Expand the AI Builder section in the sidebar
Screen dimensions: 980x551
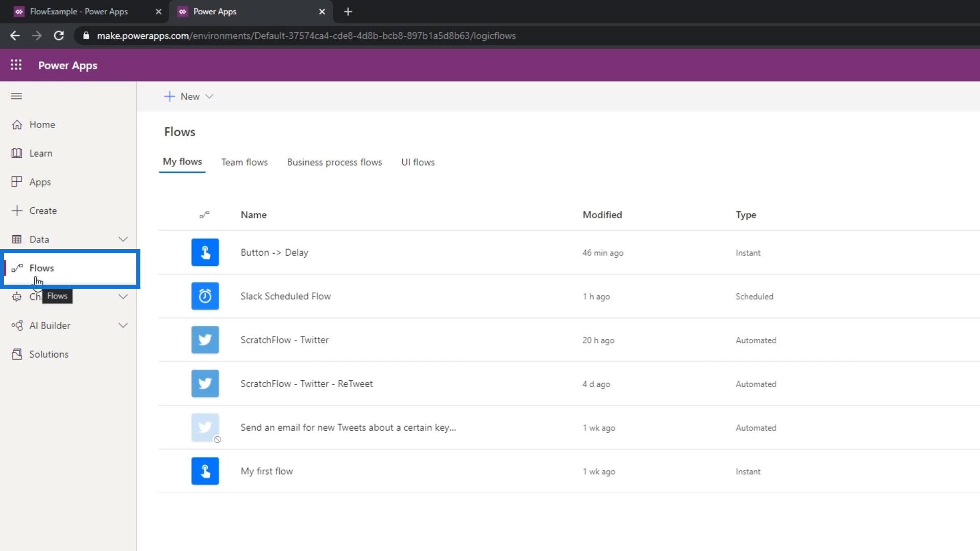pos(122,325)
